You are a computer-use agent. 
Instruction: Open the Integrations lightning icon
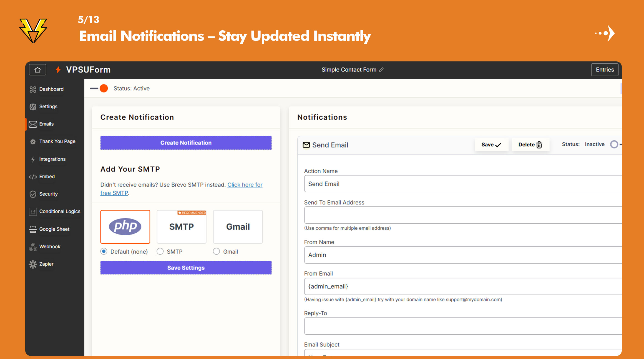tap(33, 159)
